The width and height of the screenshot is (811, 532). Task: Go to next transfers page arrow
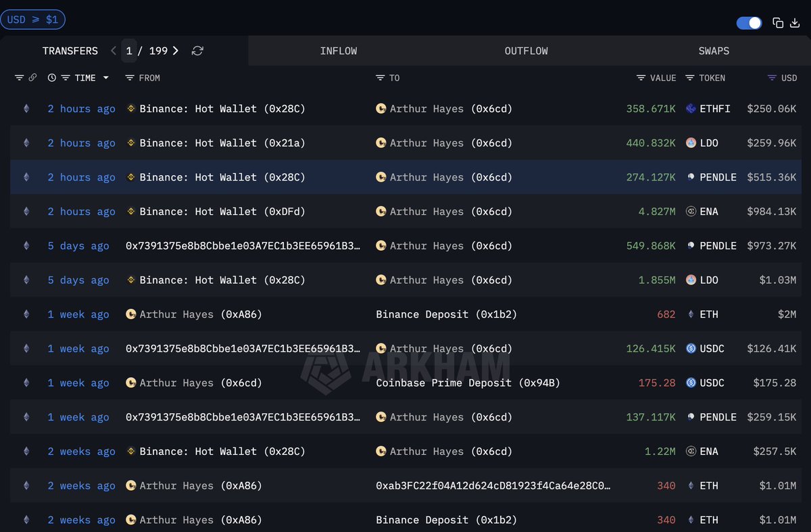(x=176, y=51)
